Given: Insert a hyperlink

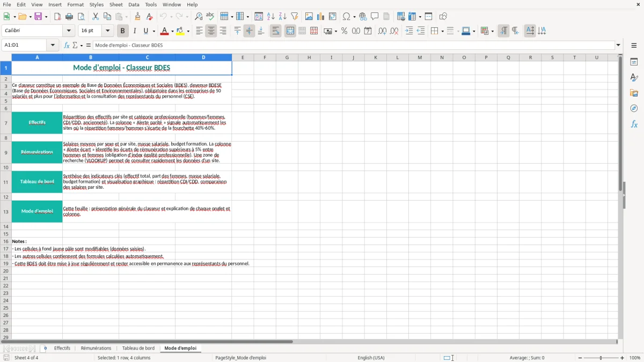Looking at the screenshot, I should click(x=363, y=17).
